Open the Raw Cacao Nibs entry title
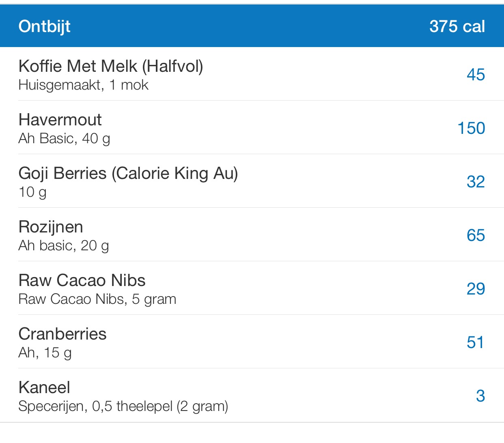 (82, 280)
